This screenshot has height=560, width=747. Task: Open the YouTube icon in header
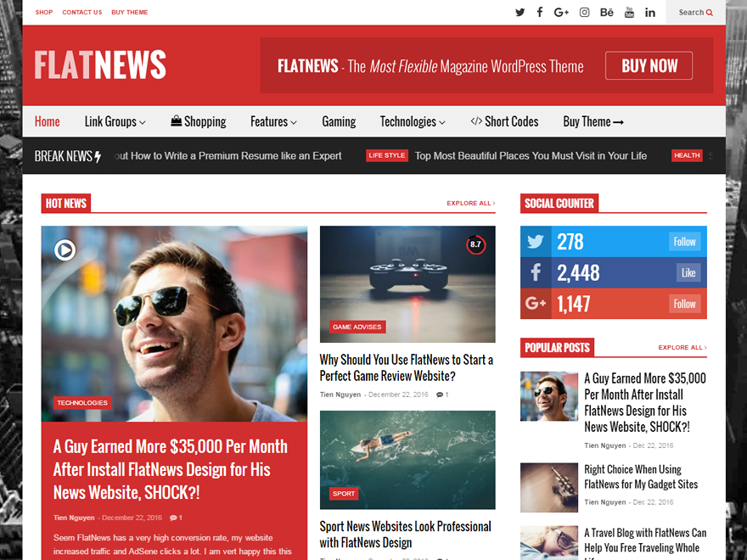click(629, 12)
